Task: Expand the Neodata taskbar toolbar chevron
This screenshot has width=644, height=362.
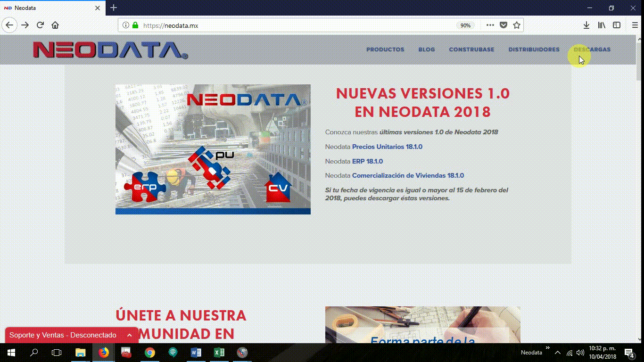Action: [548, 348]
